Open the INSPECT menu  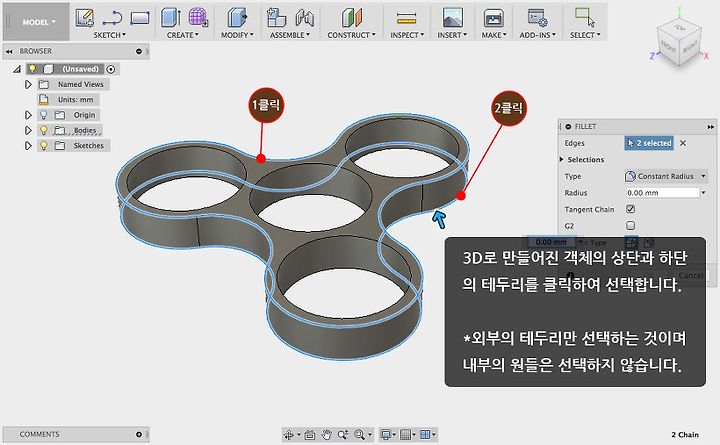point(407,35)
